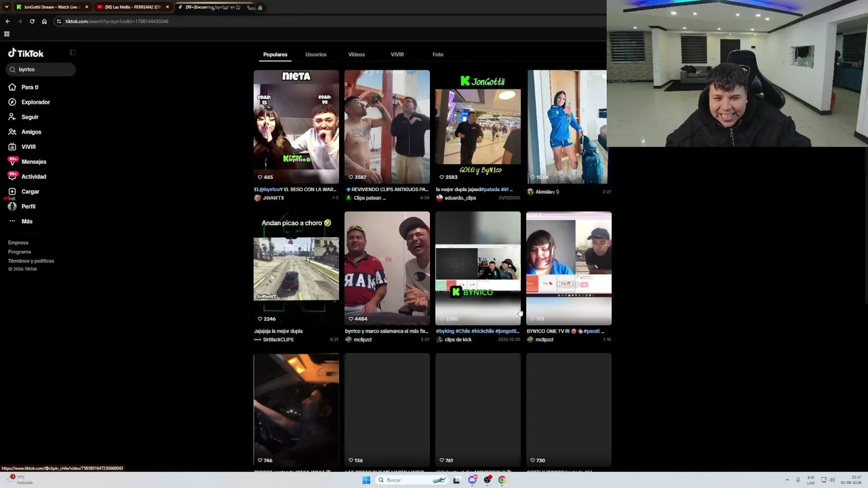The height and width of the screenshot is (488, 868).
Task: Play the car interior video with 746 likes
Action: click(296, 409)
